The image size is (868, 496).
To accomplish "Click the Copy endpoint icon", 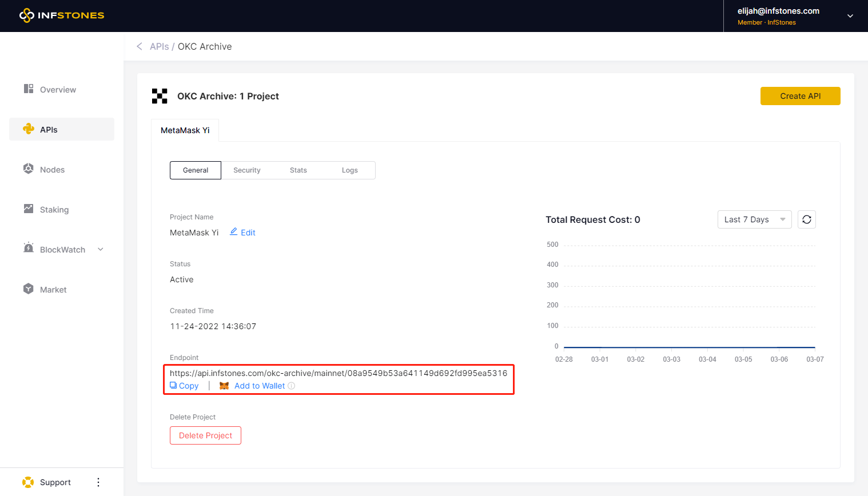I will (173, 385).
